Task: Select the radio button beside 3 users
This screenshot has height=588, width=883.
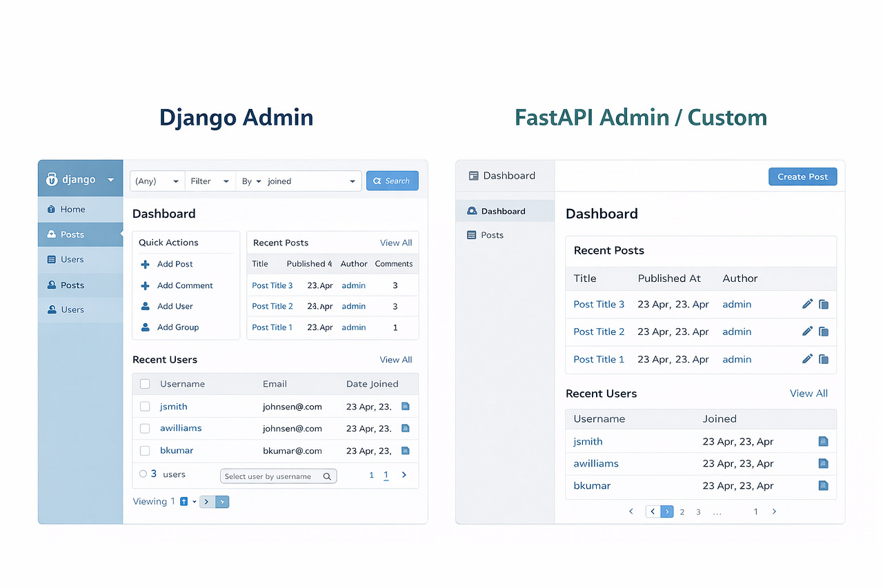Action: click(x=143, y=474)
